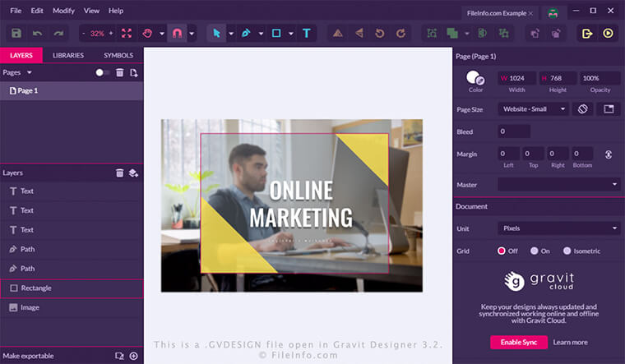Click the Undo arrow icon
The height and width of the screenshot is (364, 625).
click(x=38, y=34)
